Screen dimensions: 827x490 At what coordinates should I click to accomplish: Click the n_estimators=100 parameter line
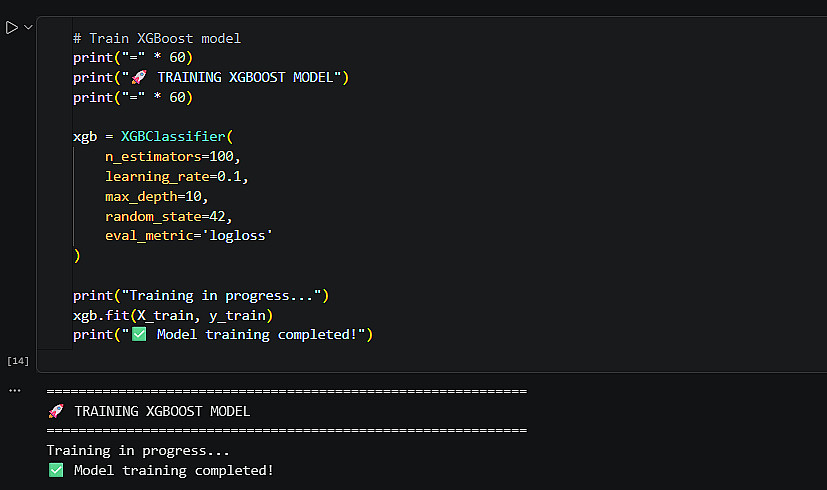(x=173, y=157)
